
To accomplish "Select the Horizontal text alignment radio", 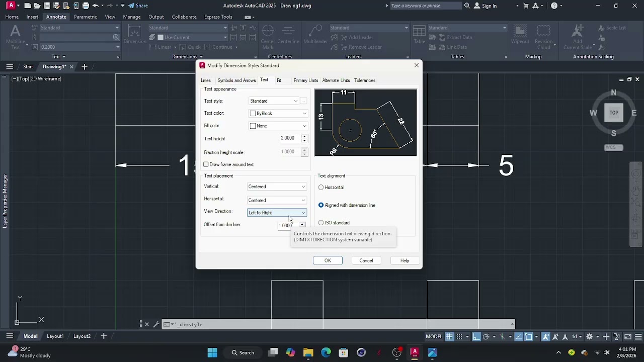I will [321, 188].
